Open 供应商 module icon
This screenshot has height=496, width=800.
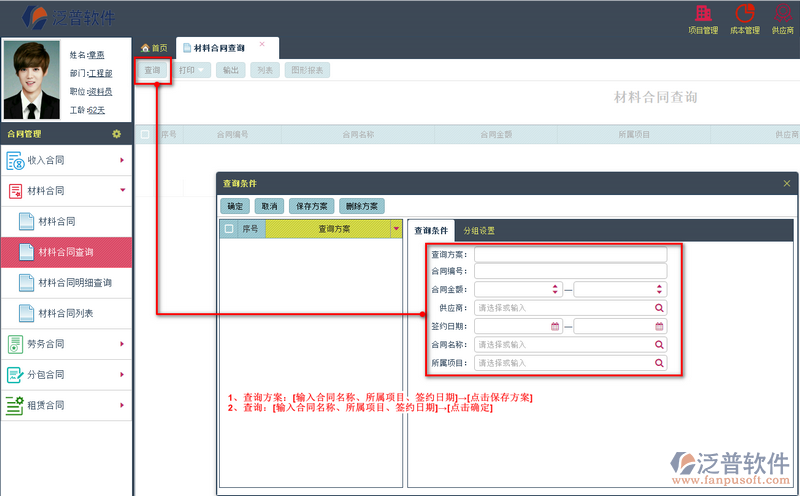click(x=782, y=13)
